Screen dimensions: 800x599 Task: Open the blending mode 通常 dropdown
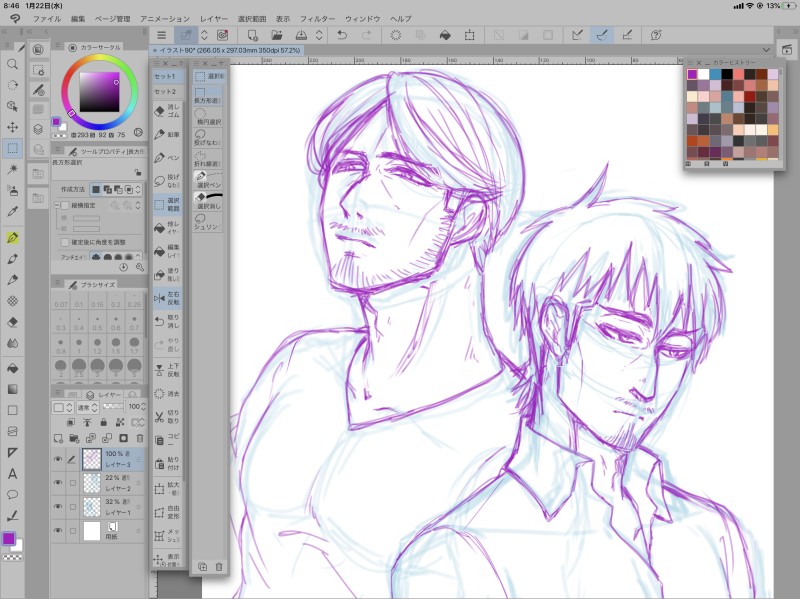[x=87, y=407]
